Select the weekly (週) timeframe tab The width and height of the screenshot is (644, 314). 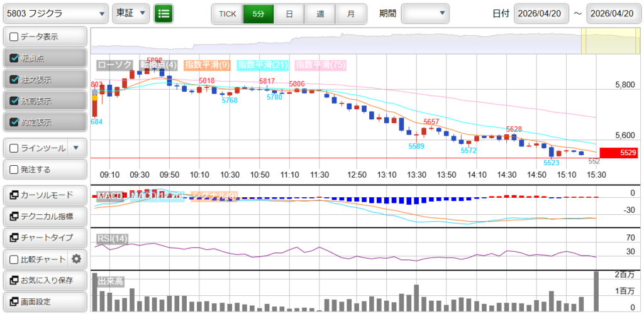pyautogui.click(x=320, y=13)
